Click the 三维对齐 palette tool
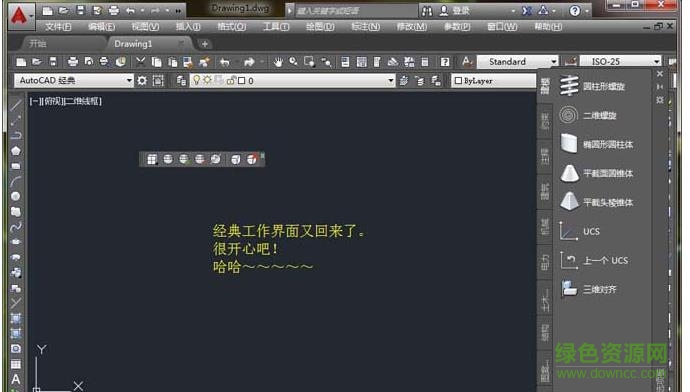This screenshot has height=392, width=690. click(x=588, y=289)
